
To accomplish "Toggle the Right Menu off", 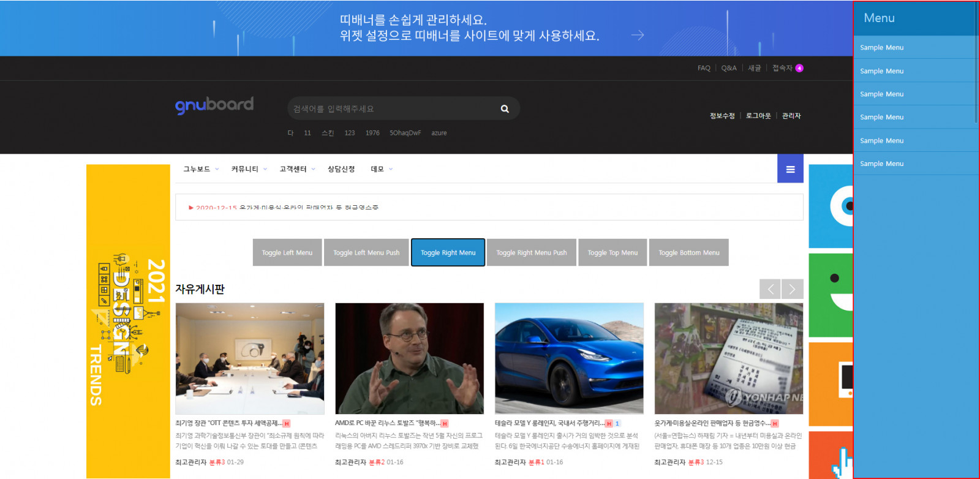I will pos(448,252).
